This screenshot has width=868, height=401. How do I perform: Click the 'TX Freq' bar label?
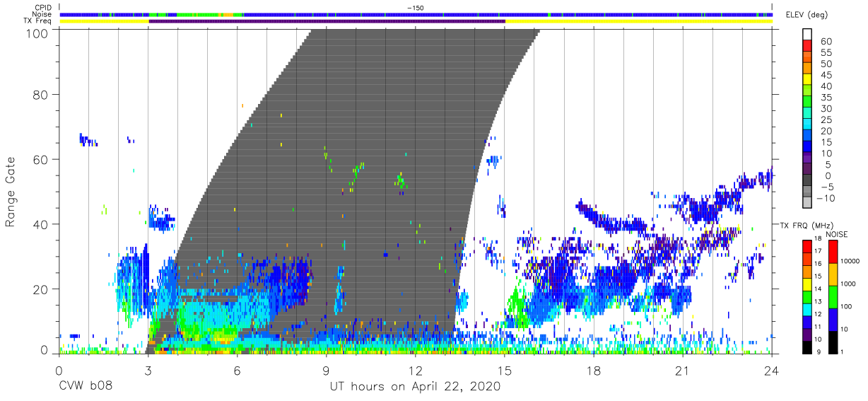point(37,21)
